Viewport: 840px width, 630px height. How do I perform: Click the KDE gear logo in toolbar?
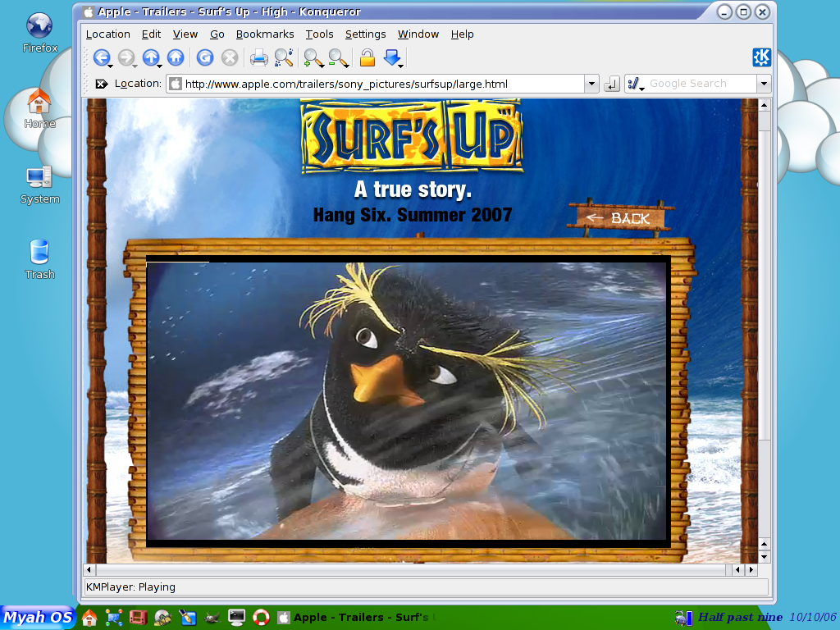click(761, 57)
